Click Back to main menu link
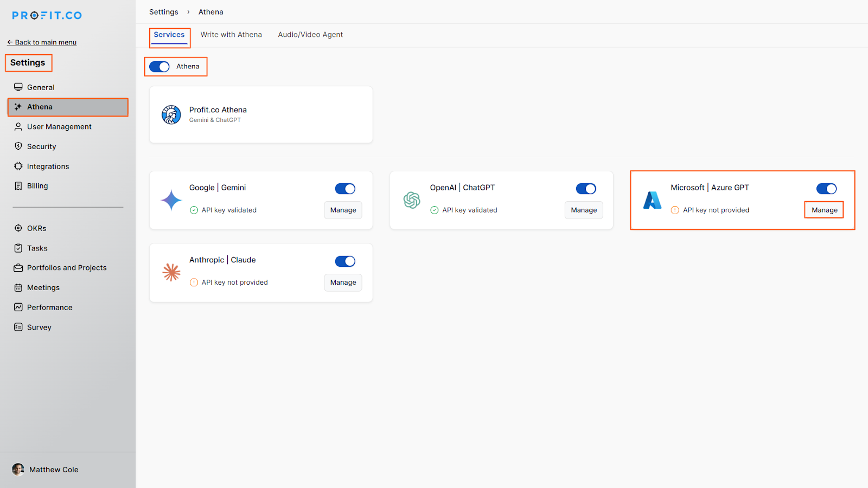 42,42
